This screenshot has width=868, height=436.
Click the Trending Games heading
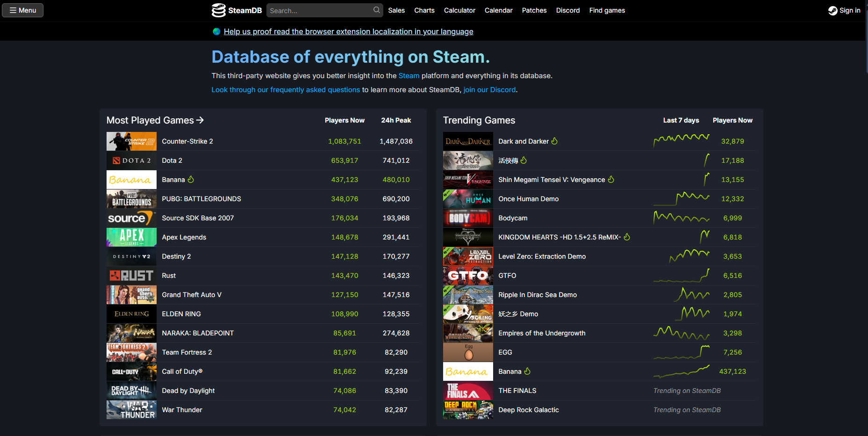click(479, 120)
